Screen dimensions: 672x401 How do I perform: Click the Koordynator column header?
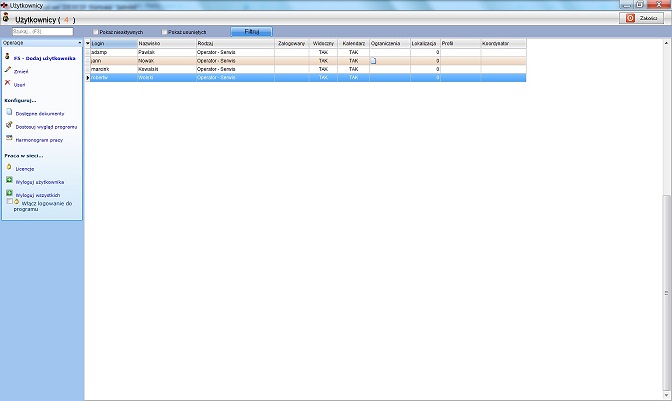(x=504, y=43)
